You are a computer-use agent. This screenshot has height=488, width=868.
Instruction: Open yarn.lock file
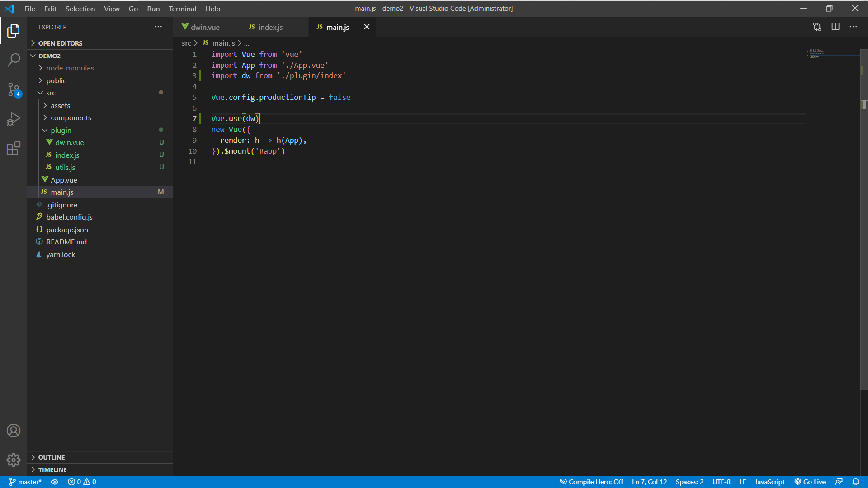tap(100, 254)
